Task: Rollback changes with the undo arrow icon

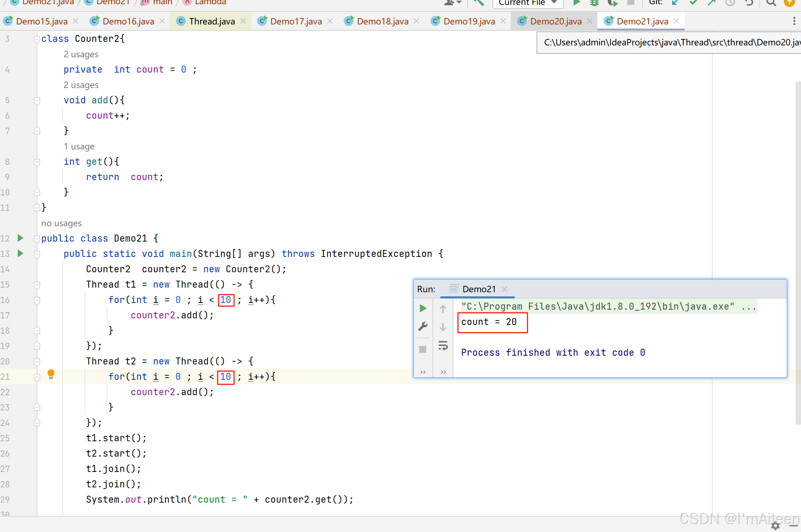Action: 749,3
